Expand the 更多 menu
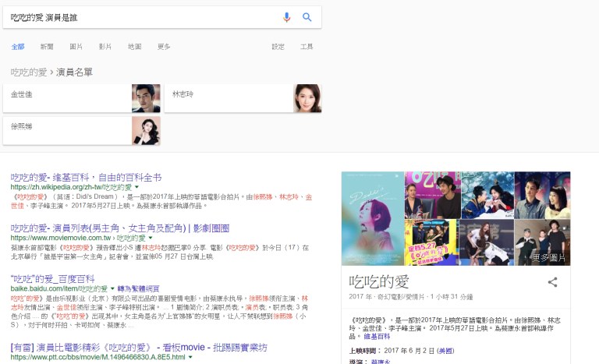Screen dimensions: 599x364 (x=164, y=47)
